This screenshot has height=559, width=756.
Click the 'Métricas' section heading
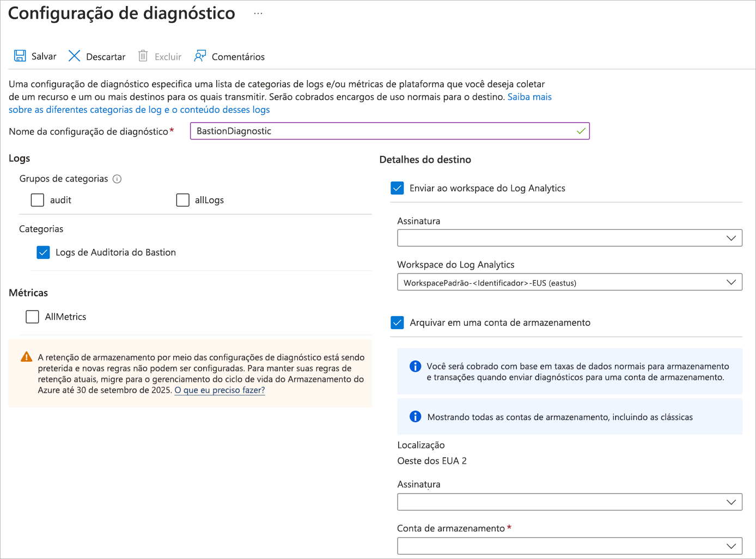(x=28, y=293)
